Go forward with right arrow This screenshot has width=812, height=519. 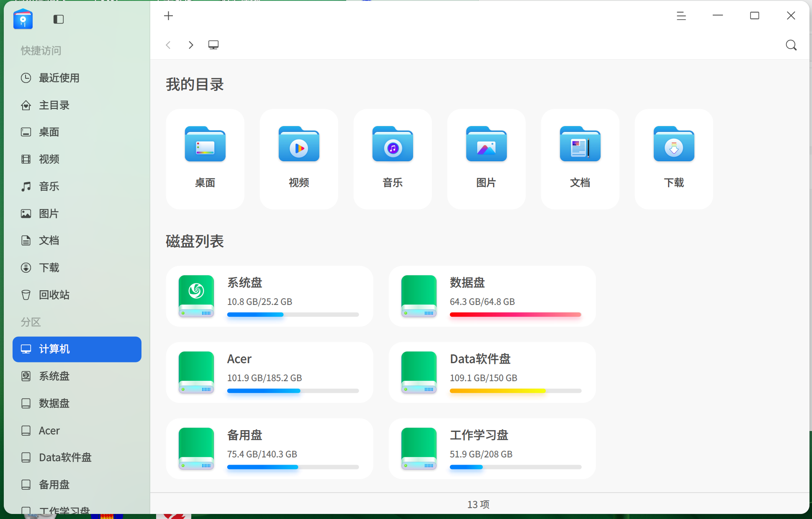[x=191, y=45]
